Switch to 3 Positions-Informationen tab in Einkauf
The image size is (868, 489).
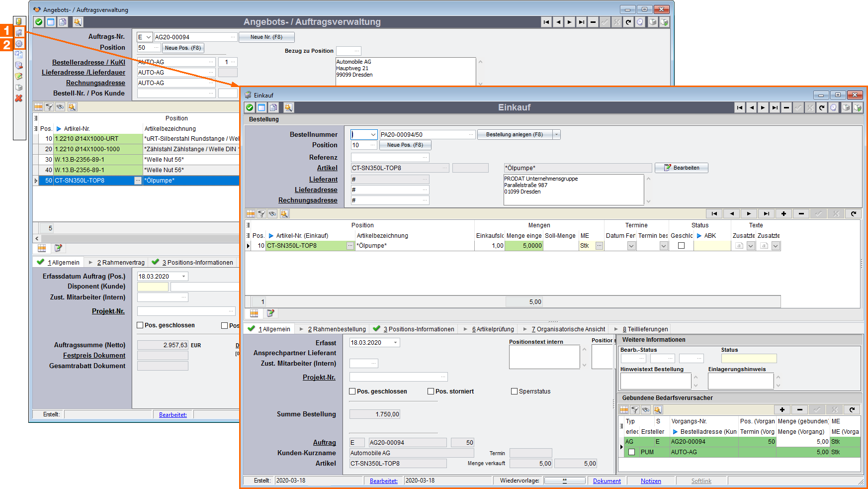pyautogui.click(x=419, y=329)
